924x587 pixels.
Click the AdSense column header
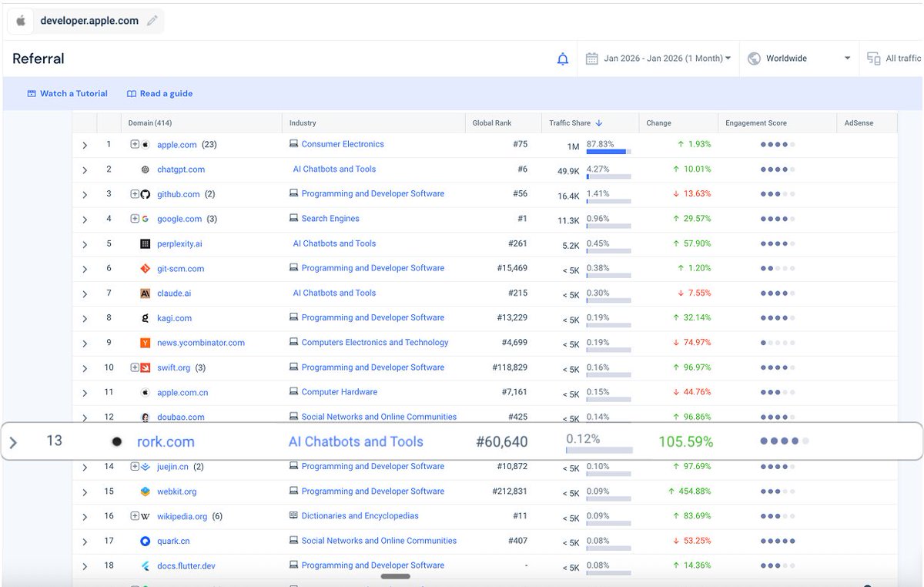859,123
